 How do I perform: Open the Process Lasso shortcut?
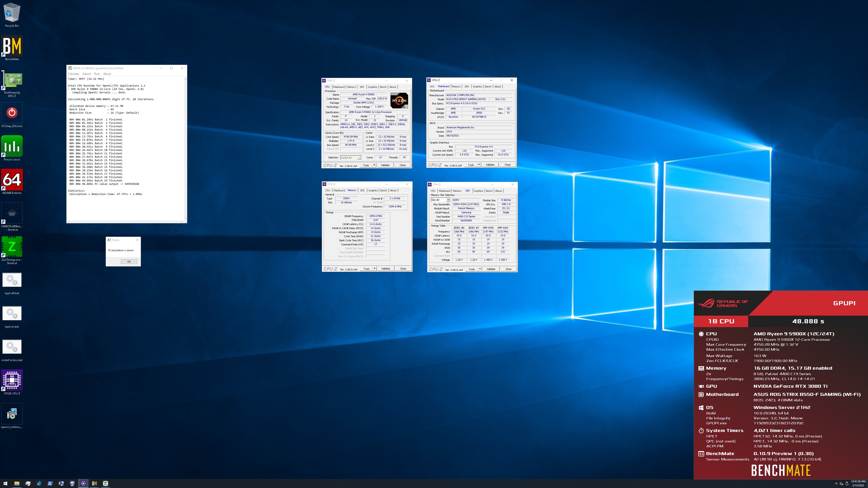(x=12, y=148)
